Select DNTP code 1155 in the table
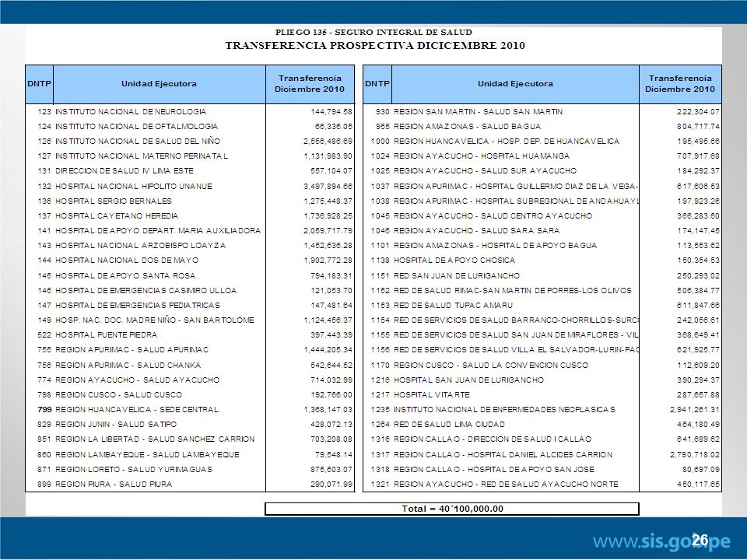This screenshot has width=747, height=560. (x=381, y=334)
